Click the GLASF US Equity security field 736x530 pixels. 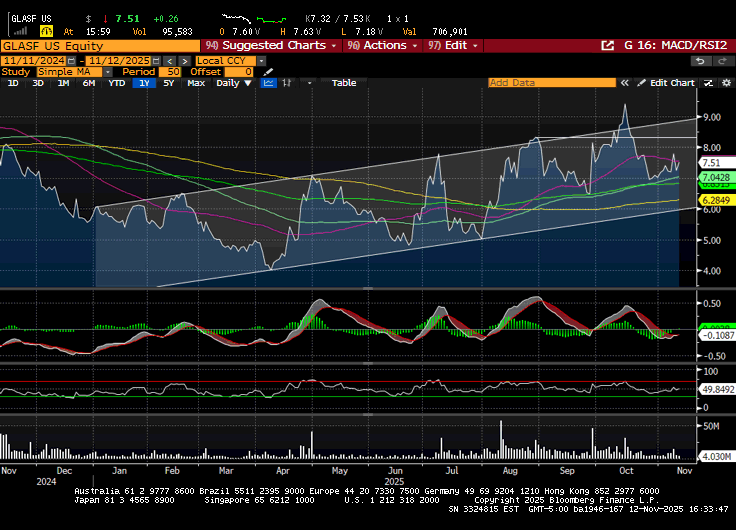tap(100, 46)
